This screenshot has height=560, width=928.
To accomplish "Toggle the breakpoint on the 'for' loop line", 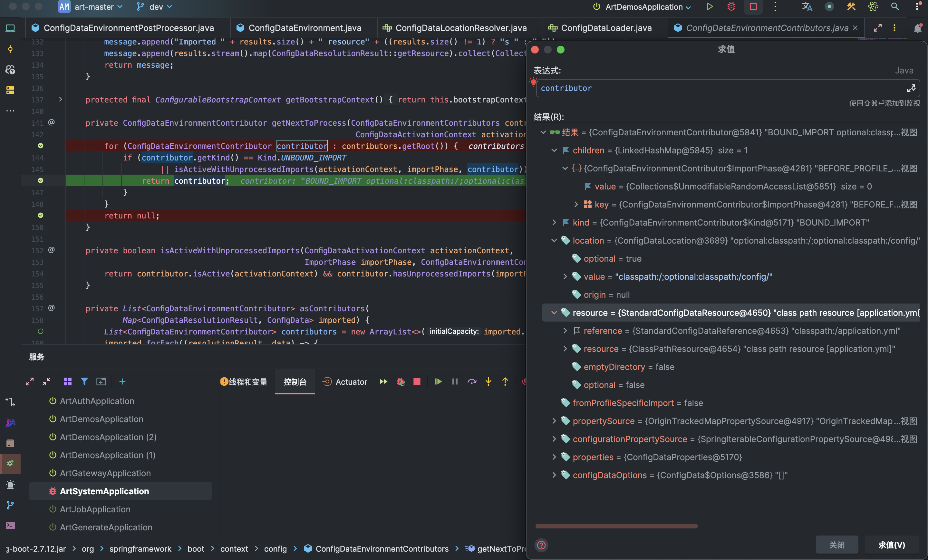I will coord(41,146).
